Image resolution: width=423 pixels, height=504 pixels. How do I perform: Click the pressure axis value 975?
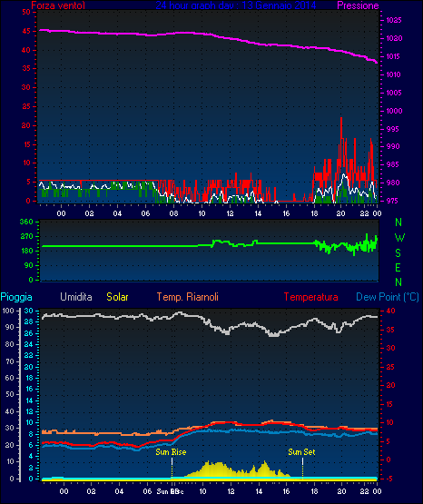392,201
